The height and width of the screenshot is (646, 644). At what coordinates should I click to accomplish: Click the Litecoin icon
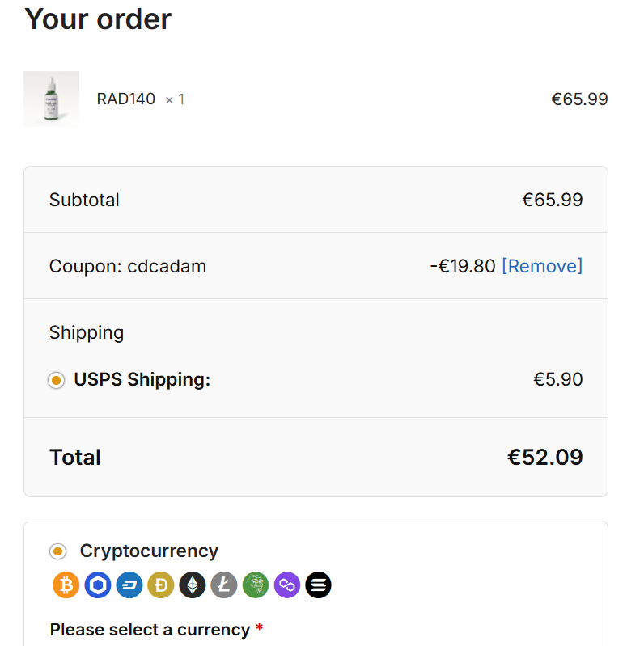point(224,585)
